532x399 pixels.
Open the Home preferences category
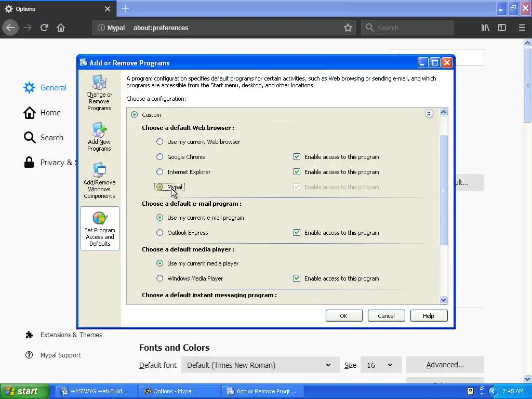coord(42,113)
